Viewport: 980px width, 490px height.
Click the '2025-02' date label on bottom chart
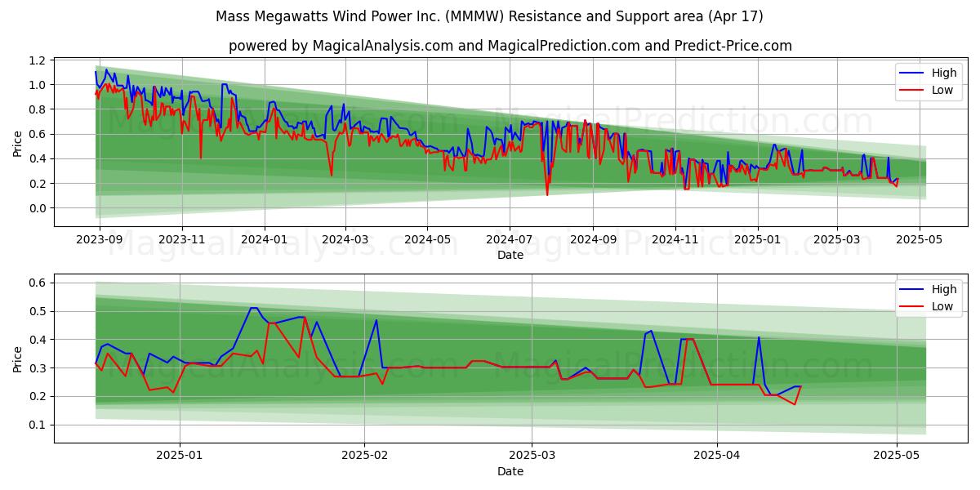[364, 457]
